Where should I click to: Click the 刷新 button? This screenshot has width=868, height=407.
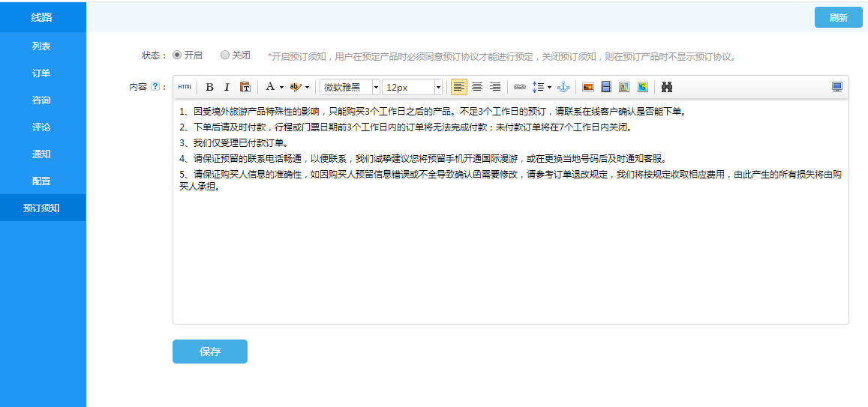point(838,17)
